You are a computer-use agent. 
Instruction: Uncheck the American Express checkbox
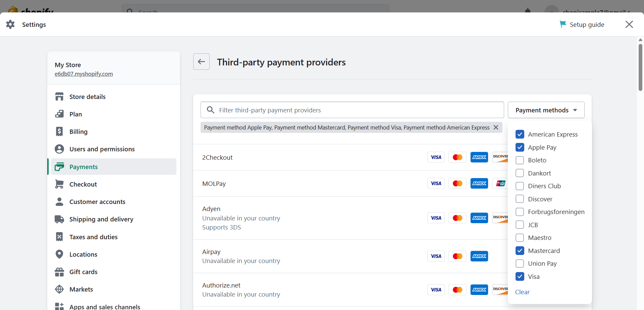[x=520, y=134]
